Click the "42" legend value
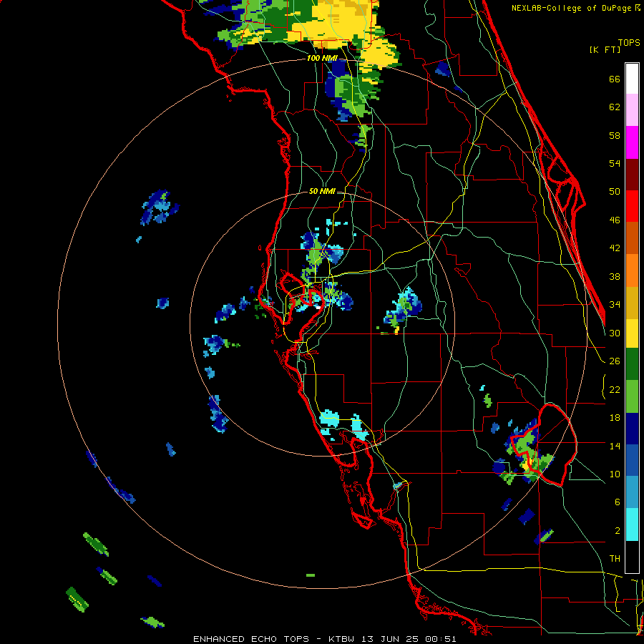This screenshot has width=644, height=644. (615, 248)
